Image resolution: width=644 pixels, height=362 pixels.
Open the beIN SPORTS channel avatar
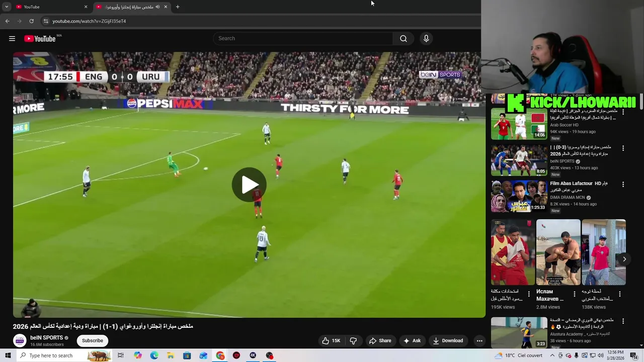point(20,341)
